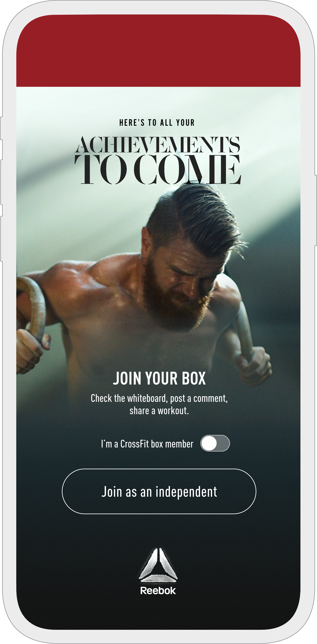Tap the Join as an independent button
317x644 pixels.
(x=159, y=491)
